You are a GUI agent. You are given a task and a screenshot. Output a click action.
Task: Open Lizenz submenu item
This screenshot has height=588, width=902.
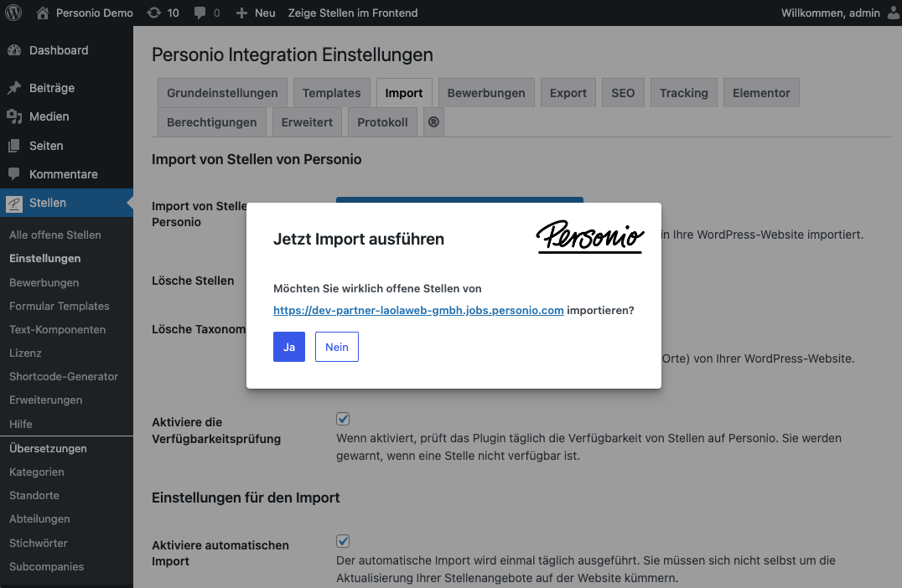click(x=25, y=353)
